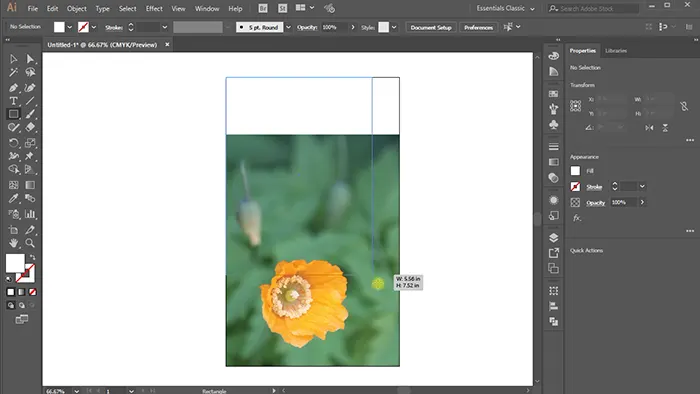Screen dimensions: 700x394
Task: Select the Gradient tool
Action: click(30, 185)
